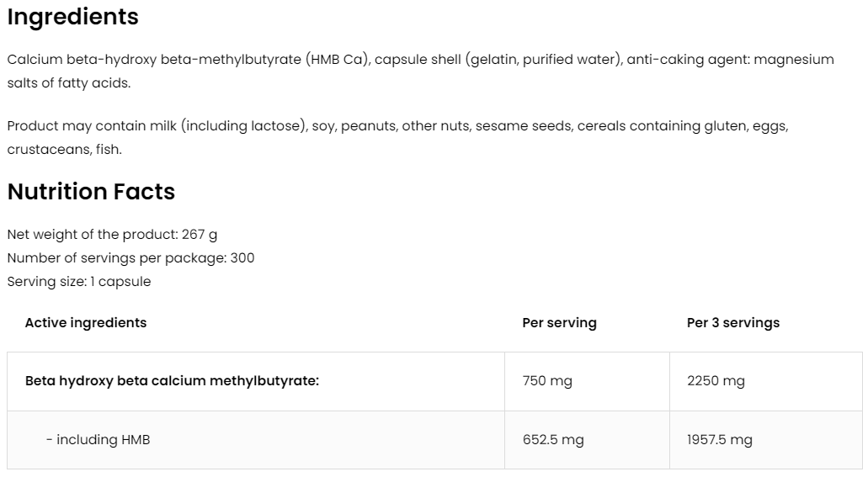Click the Ingredients heading

click(72, 17)
